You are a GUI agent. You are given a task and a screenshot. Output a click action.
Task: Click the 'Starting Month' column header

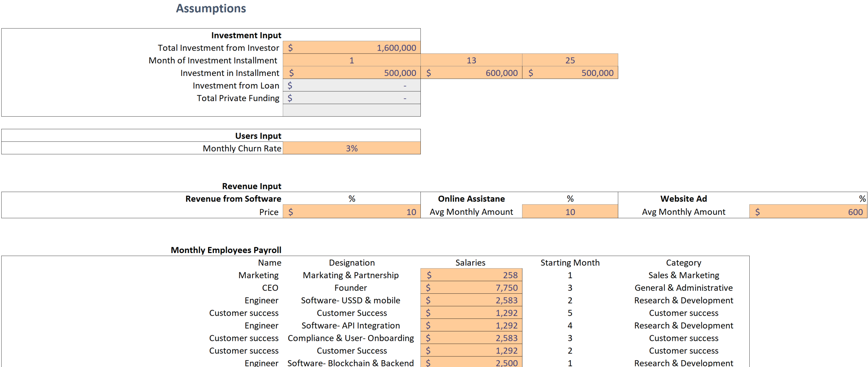(x=570, y=263)
